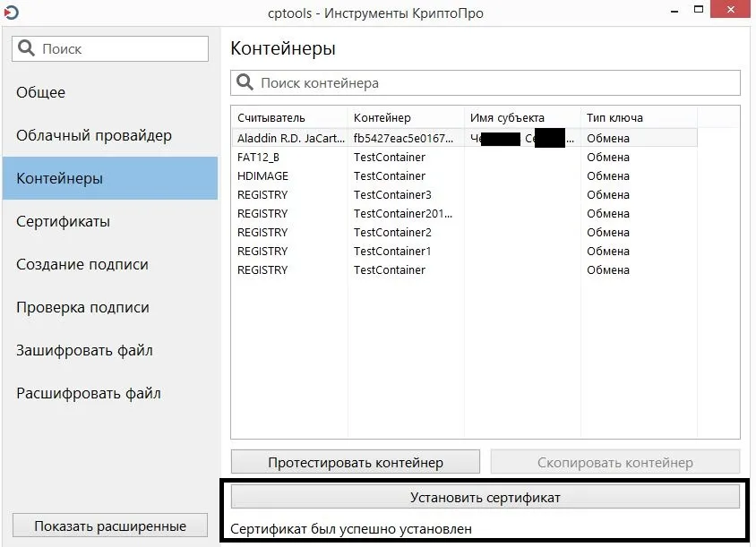Click container name fb5427eac5e0167...
Screen dimensions: 756x547
click(403, 138)
